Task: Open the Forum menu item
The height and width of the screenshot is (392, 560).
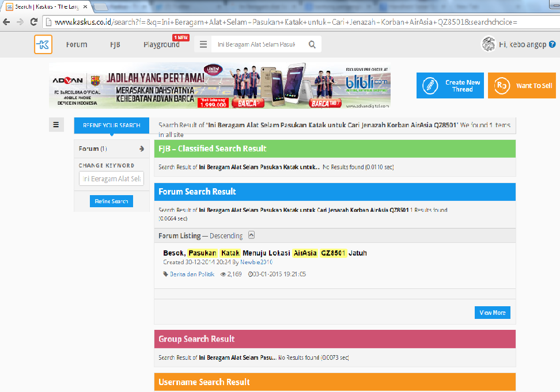Action: [77, 44]
